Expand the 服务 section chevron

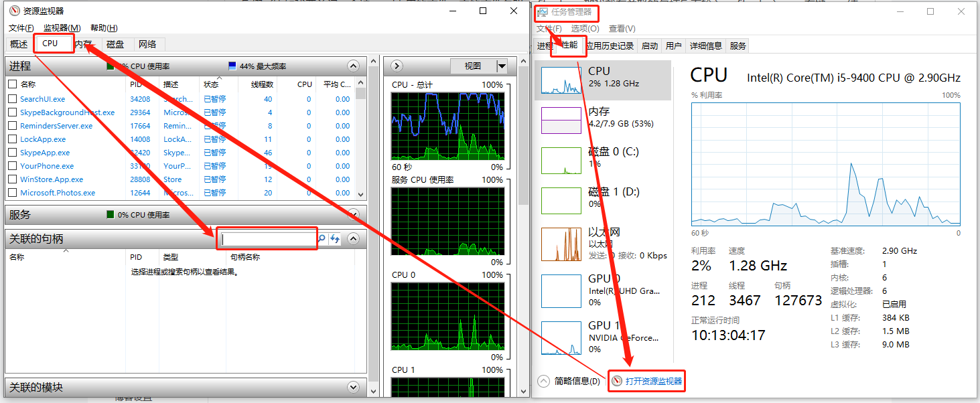(354, 214)
